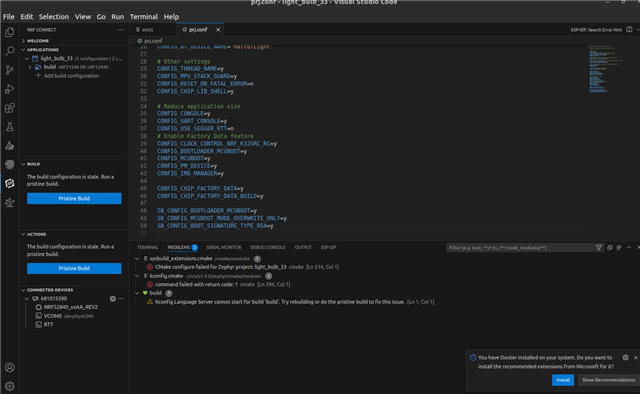Collapse the sysbuild_extensions.cmake problem group
This screenshot has width=640, height=394.
click(x=137, y=258)
